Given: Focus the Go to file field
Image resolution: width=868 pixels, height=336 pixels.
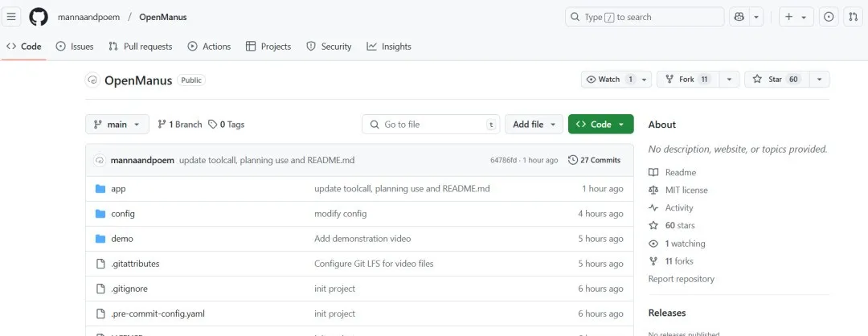Looking at the screenshot, I should coord(431,125).
